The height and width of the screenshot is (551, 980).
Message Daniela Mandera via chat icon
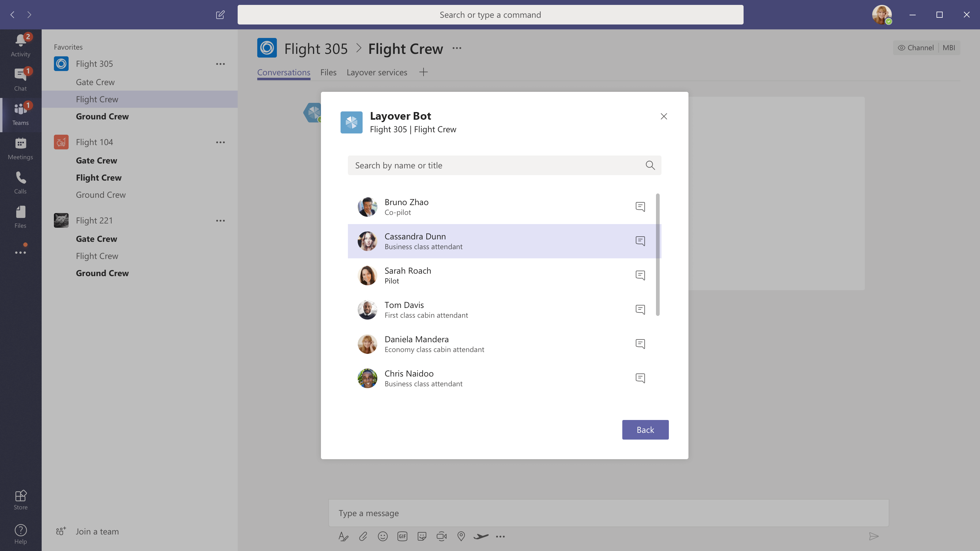click(640, 344)
